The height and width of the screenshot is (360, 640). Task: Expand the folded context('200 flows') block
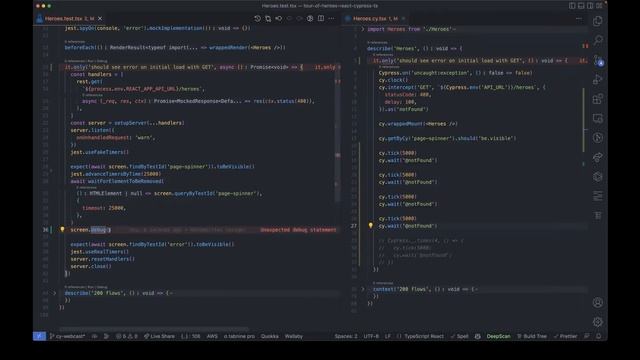(363, 289)
